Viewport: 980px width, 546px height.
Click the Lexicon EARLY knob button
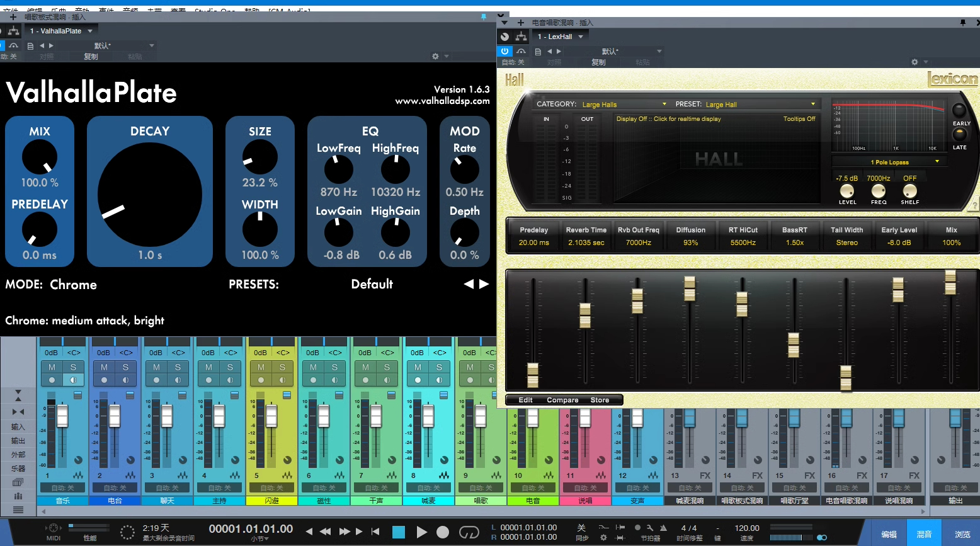959,110
